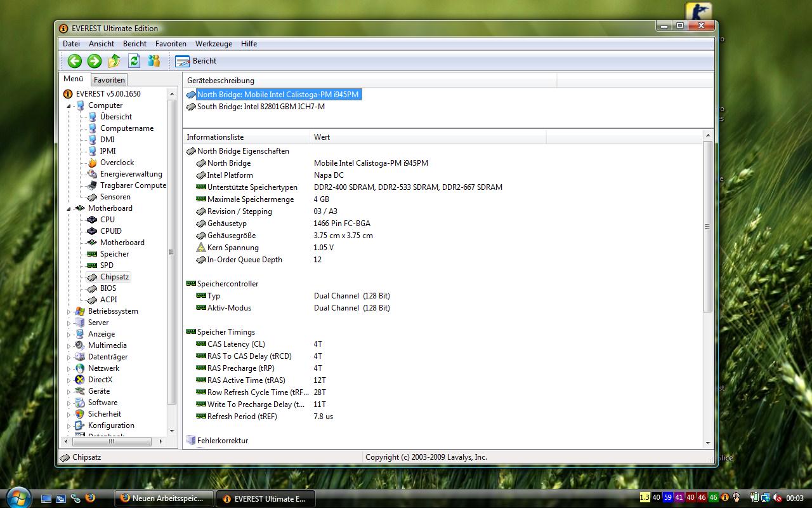
Task: Open the Ansicht menu
Action: [101, 44]
